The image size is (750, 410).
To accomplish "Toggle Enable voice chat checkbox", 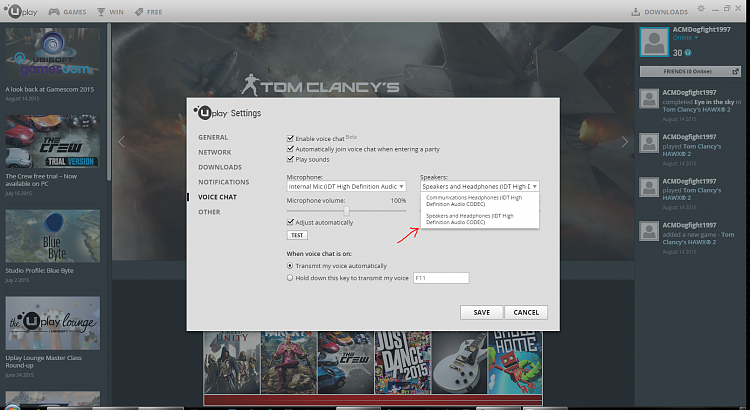I will pyautogui.click(x=290, y=138).
